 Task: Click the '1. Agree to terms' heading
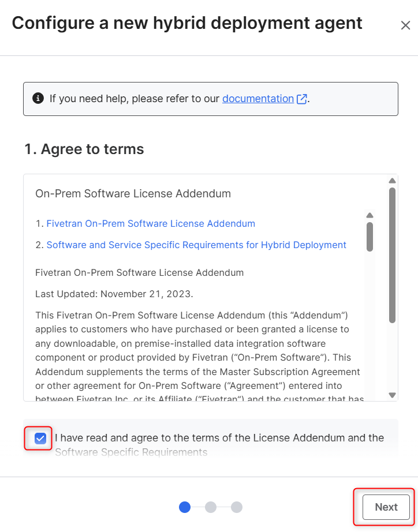[x=84, y=149]
